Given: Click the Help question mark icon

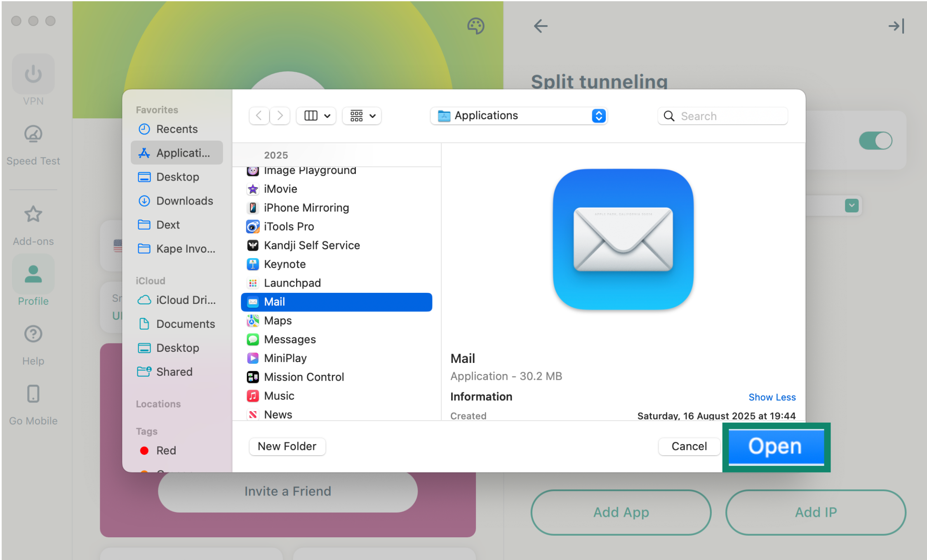Looking at the screenshot, I should (33, 334).
